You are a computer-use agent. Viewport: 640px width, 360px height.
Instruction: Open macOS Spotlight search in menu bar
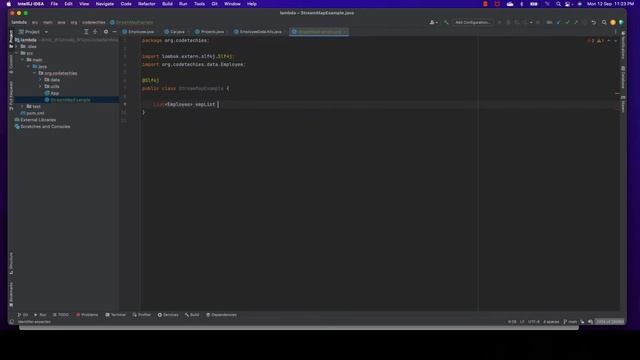pyautogui.click(x=558, y=4)
